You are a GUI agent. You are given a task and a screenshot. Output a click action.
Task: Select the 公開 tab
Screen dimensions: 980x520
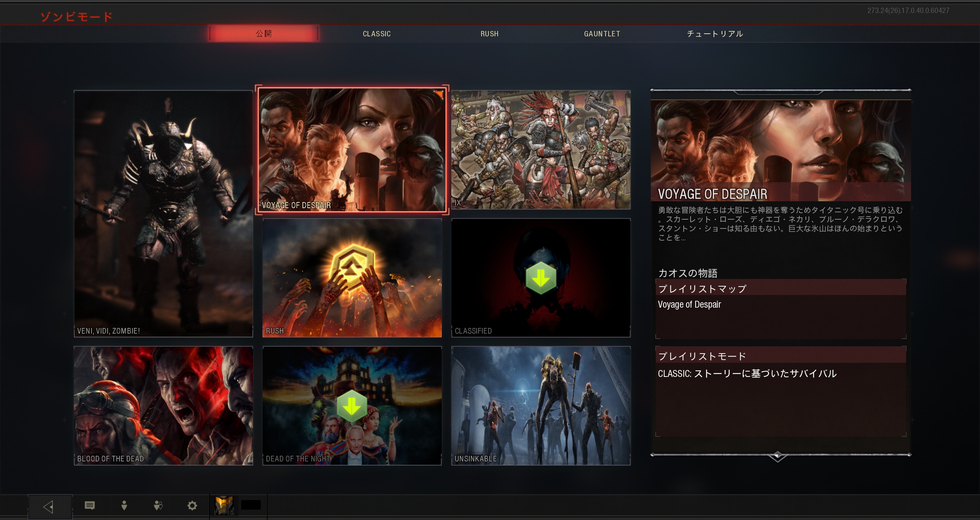click(264, 34)
